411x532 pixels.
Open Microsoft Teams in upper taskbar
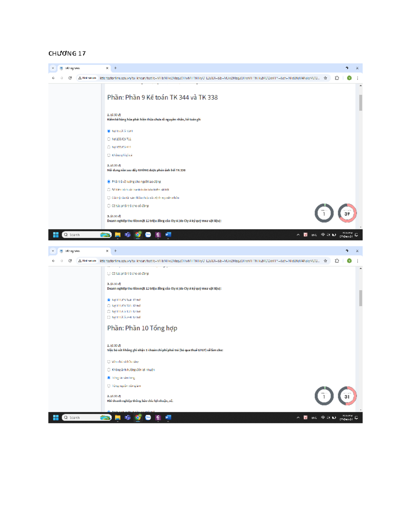click(128, 235)
